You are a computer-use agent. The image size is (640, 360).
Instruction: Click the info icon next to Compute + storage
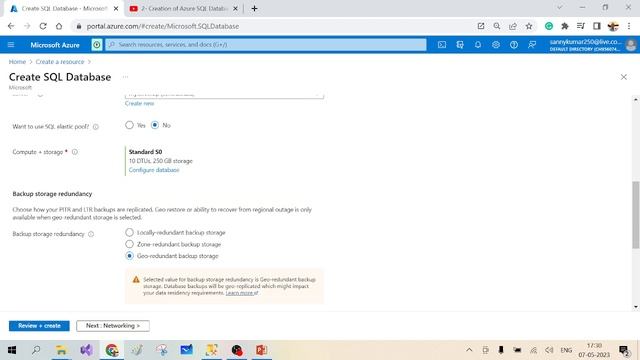tap(75, 152)
